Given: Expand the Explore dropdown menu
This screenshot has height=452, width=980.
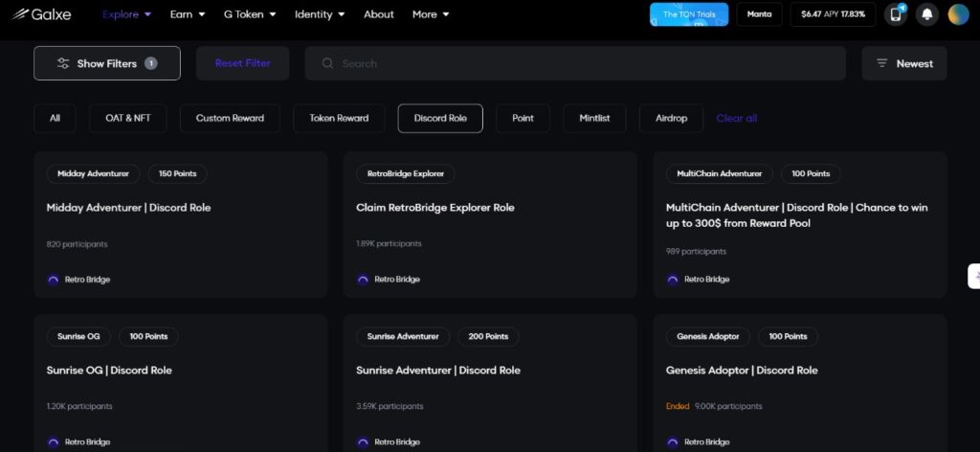Looking at the screenshot, I should point(127,14).
